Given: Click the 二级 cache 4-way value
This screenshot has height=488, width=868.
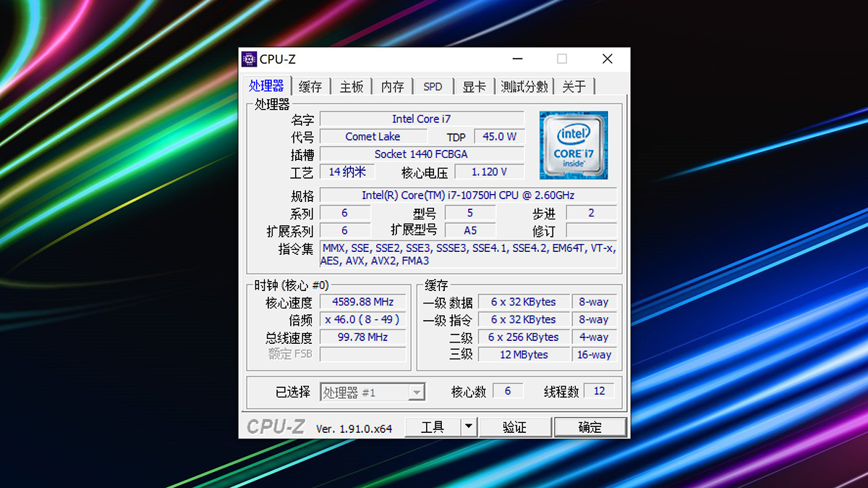Looking at the screenshot, I should click(x=594, y=337).
